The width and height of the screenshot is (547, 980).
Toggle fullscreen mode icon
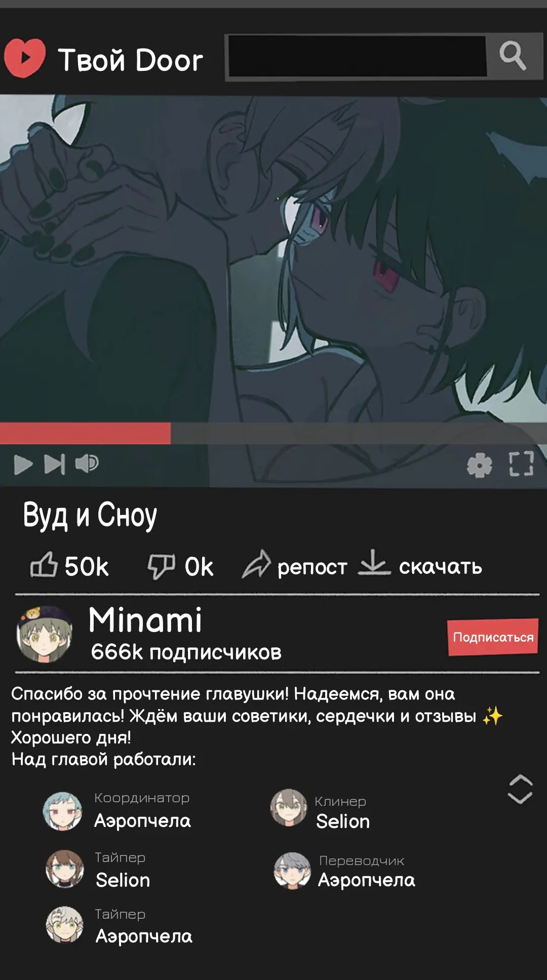click(x=521, y=463)
